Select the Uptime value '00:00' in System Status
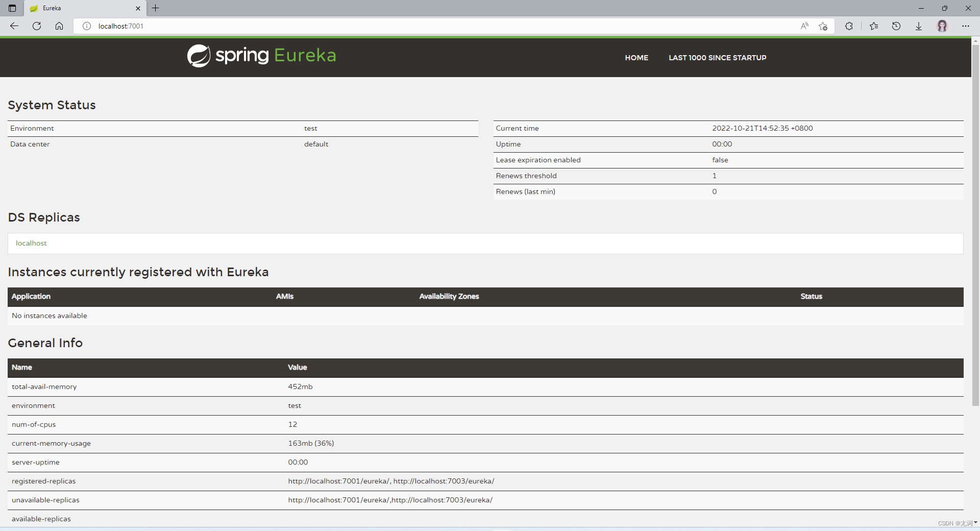This screenshot has width=980, height=531. (x=722, y=144)
